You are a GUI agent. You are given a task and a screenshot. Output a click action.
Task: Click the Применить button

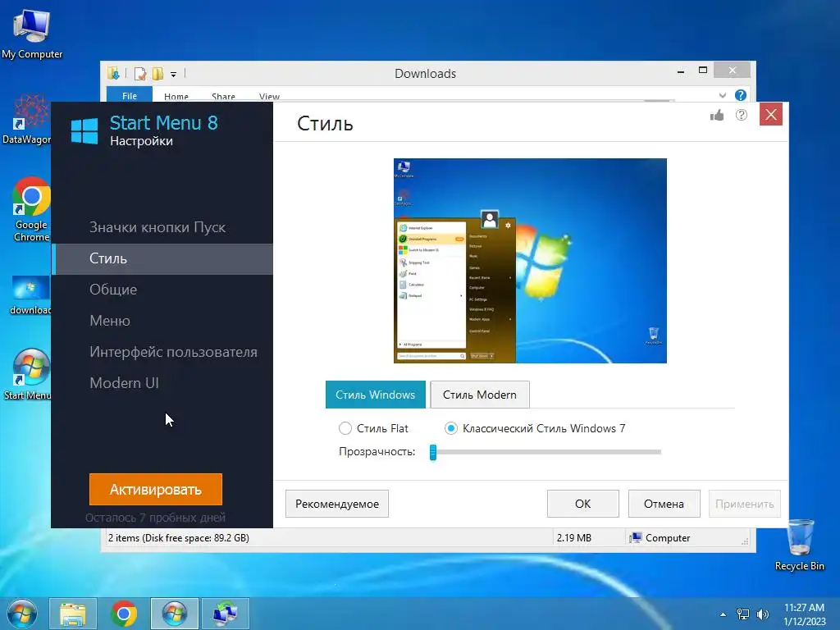745,504
